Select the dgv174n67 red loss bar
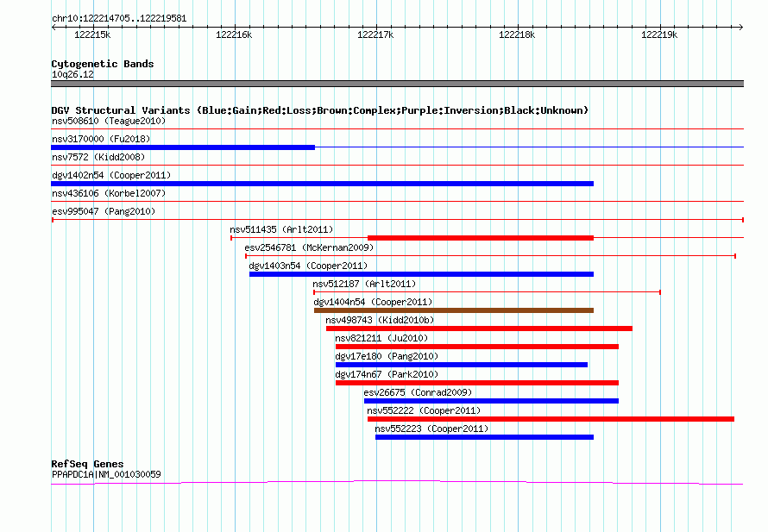The width and height of the screenshot is (768, 532). click(477, 383)
